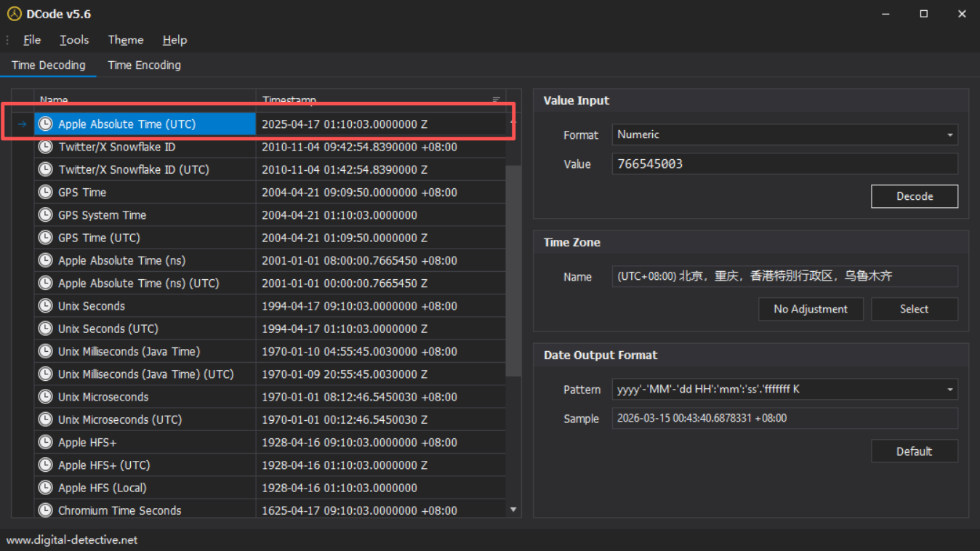
Task: Open the Format dropdown showing Numeric
Action: (785, 134)
